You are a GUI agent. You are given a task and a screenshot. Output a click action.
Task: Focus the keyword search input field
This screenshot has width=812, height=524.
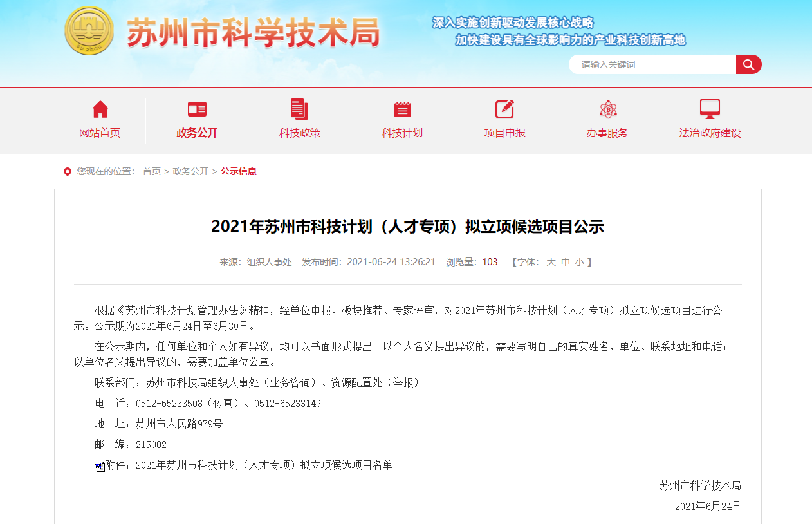click(x=652, y=64)
